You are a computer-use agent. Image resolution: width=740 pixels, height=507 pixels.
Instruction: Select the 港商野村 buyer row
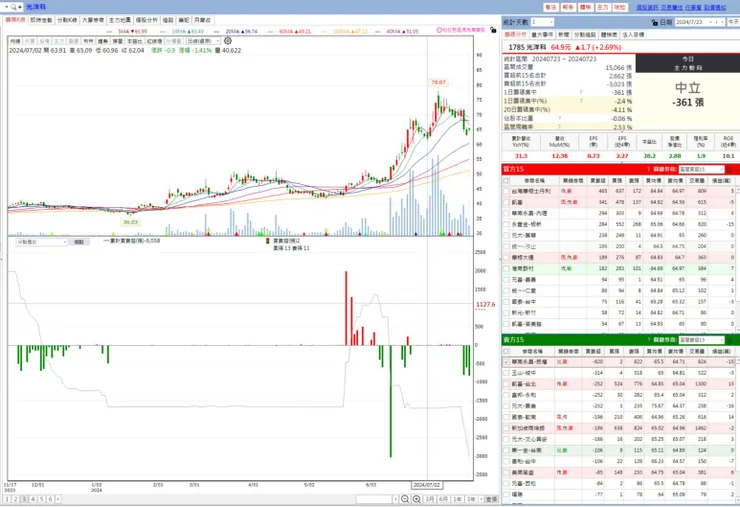[x=620, y=268]
